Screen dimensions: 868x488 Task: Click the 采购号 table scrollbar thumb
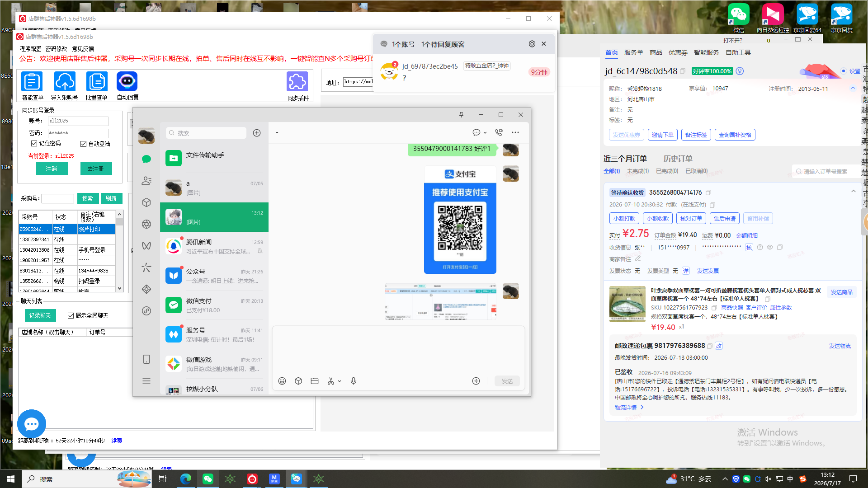click(120, 222)
